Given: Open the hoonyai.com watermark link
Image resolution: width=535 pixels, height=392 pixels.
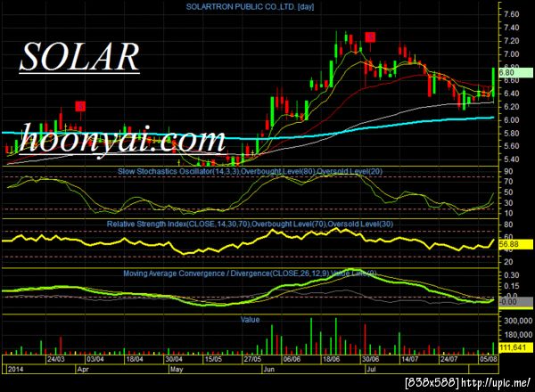Looking at the screenshot, I should point(122,140).
